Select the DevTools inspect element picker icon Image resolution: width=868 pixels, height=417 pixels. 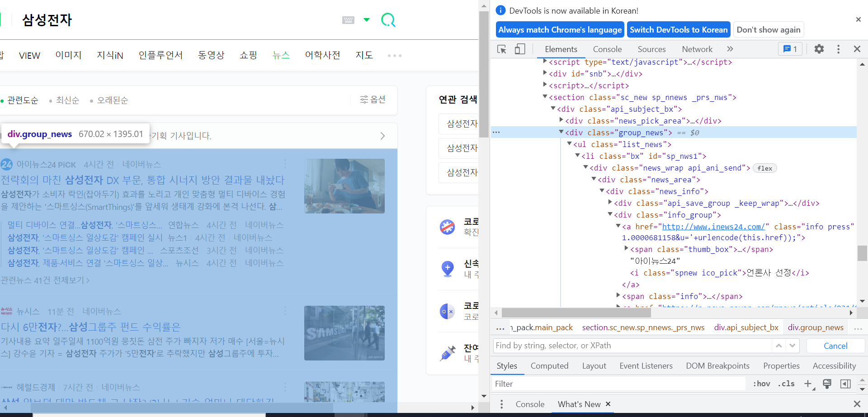click(x=502, y=49)
